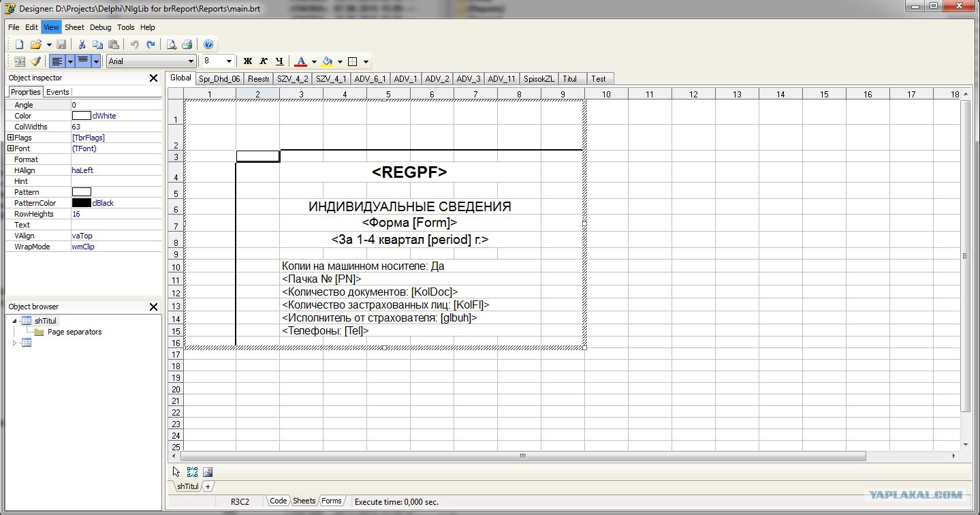This screenshot has width=980, height=515.
Task: Click the PatternColor black swatch
Action: pos(81,203)
